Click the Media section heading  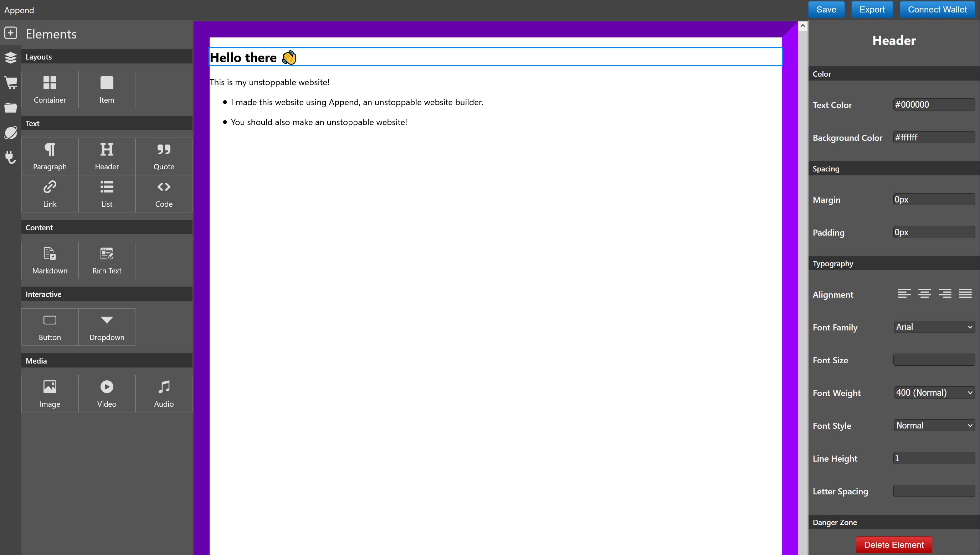tap(107, 361)
